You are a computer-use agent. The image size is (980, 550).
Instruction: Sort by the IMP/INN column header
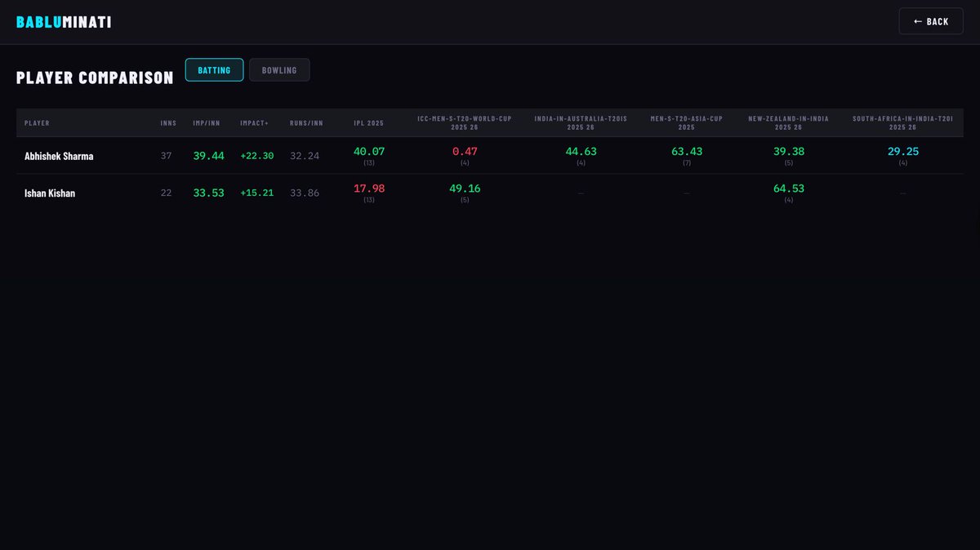point(207,122)
